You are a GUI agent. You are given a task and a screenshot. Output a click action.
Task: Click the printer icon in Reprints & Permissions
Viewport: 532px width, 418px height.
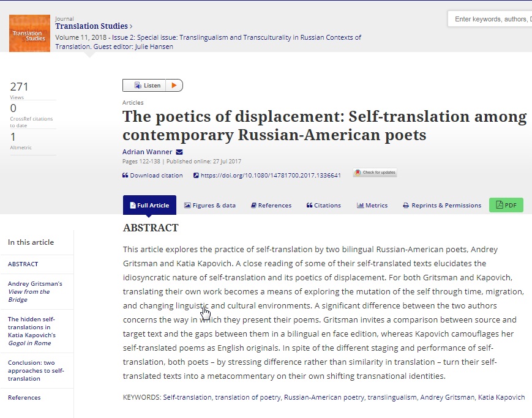(x=406, y=205)
